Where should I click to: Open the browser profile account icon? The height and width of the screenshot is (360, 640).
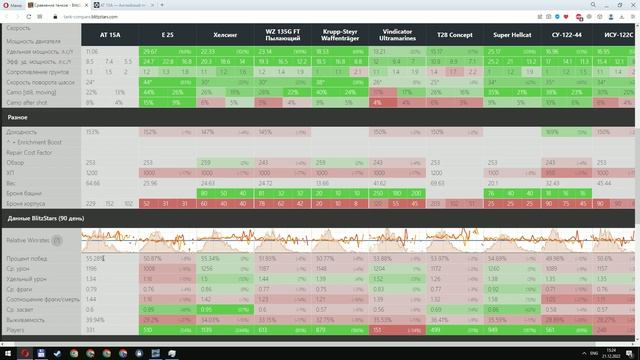(x=611, y=17)
